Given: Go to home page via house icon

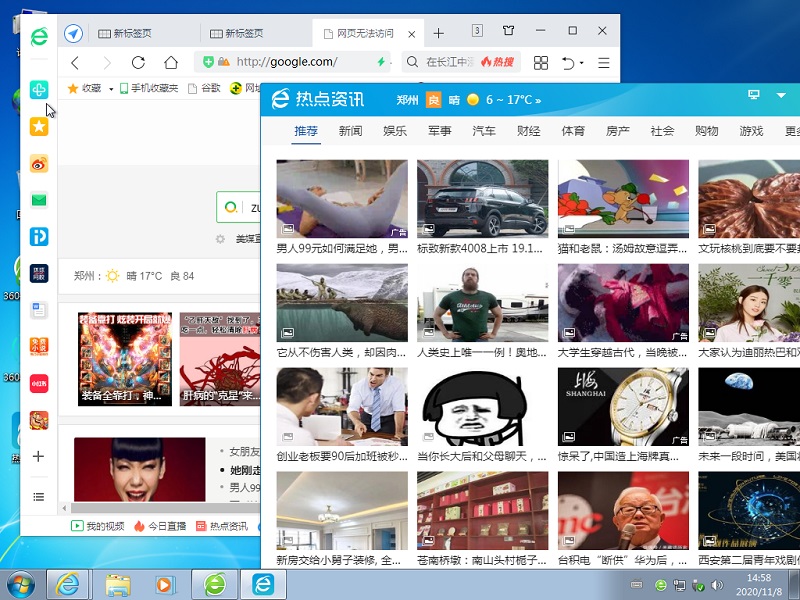Looking at the screenshot, I should click(171, 63).
